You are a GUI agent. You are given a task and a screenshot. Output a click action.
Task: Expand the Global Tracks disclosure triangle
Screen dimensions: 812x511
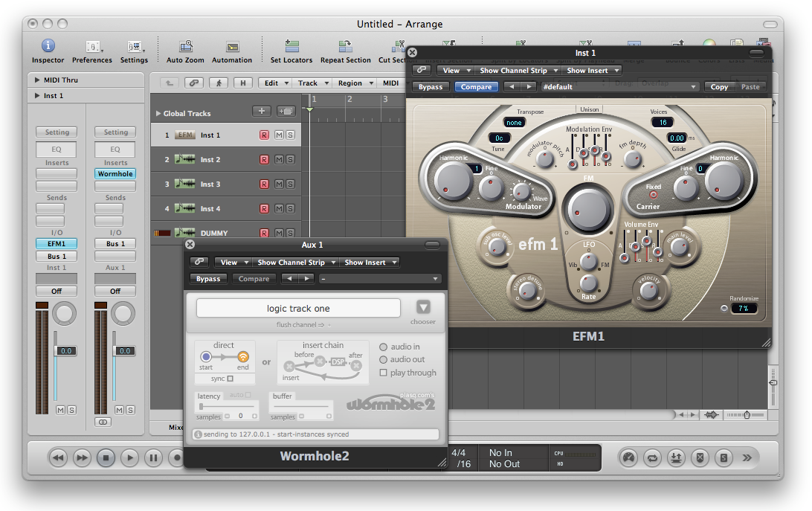(x=158, y=114)
